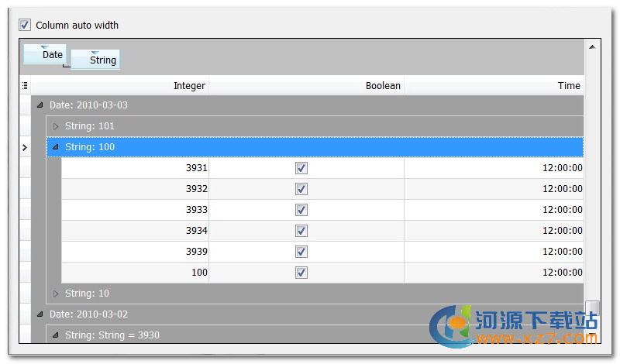Toggle the Boolean checkbox in row 100
This screenshot has width=620, height=364.
pyautogui.click(x=301, y=273)
